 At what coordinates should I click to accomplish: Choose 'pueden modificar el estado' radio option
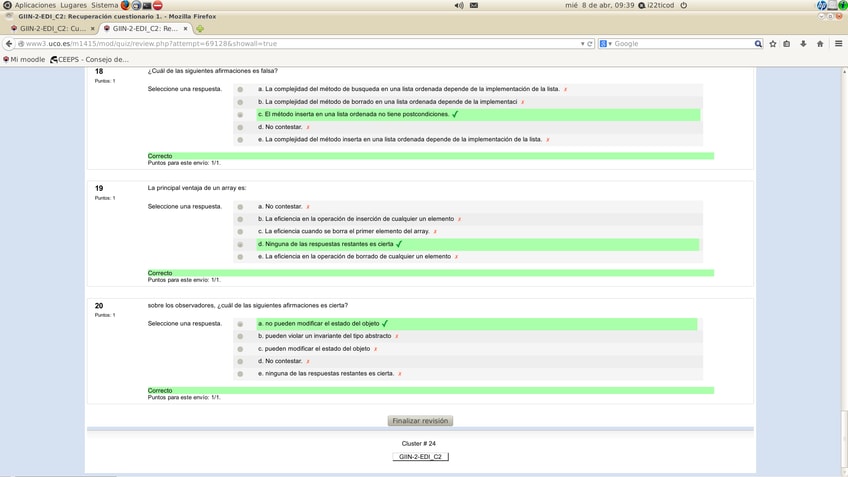coord(240,349)
